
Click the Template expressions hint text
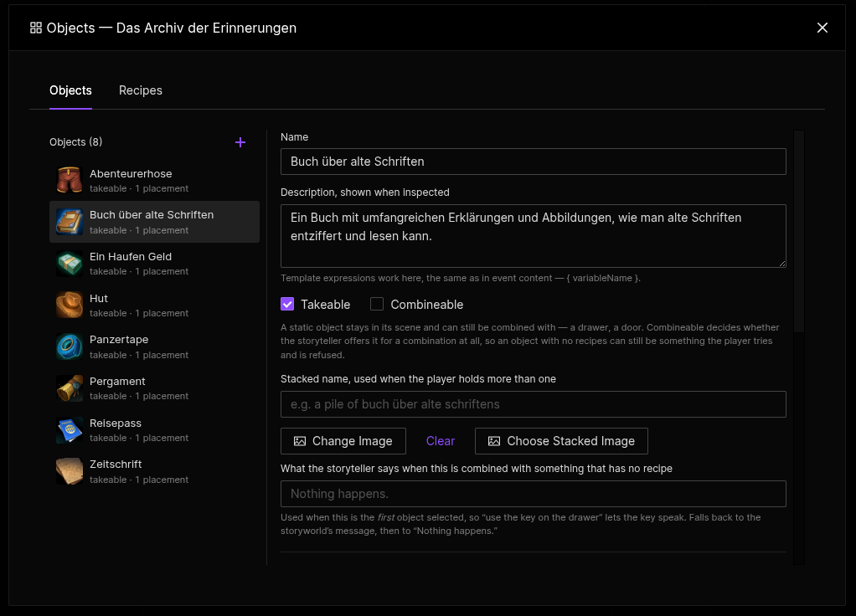pos(460,278)
